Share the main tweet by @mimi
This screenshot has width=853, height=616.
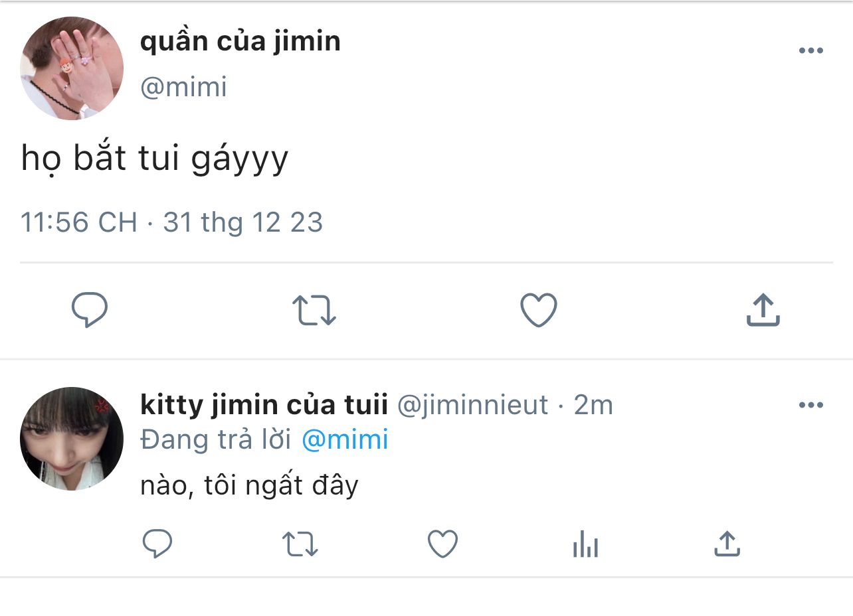763,310
